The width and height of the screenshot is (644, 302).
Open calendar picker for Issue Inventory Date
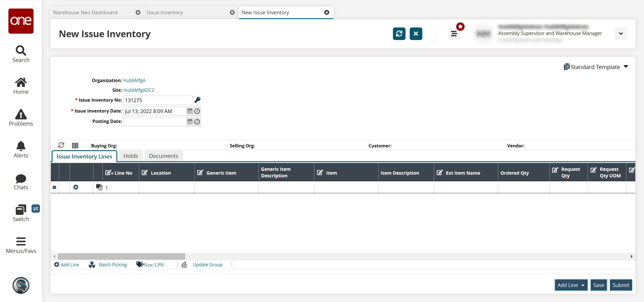point(190,111)
